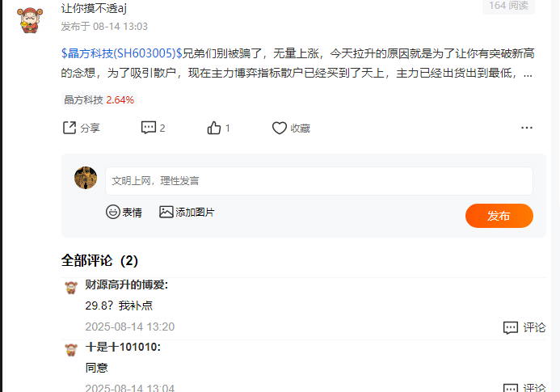Click the share (分享) icon
The width and height of the screenshot is (560, 392).
69,128
